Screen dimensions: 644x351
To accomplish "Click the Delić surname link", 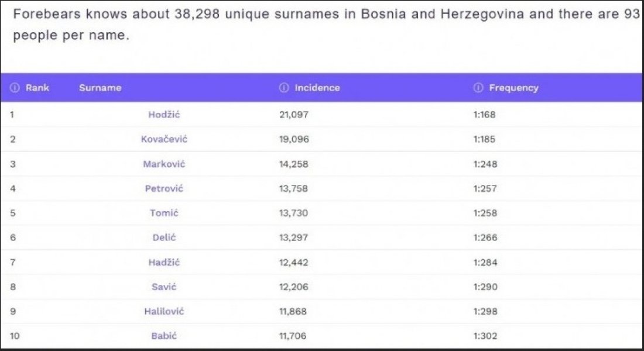I will (x=164, y=238).
